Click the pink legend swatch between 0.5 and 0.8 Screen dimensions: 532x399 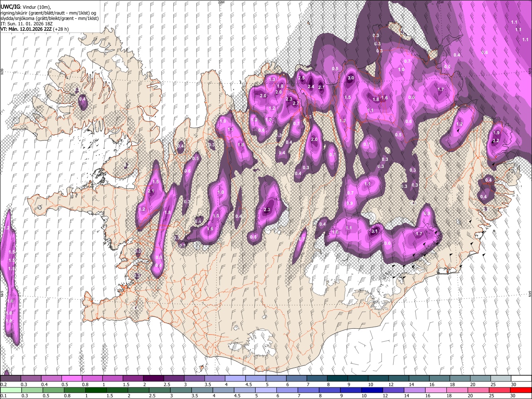pos(71,379)
